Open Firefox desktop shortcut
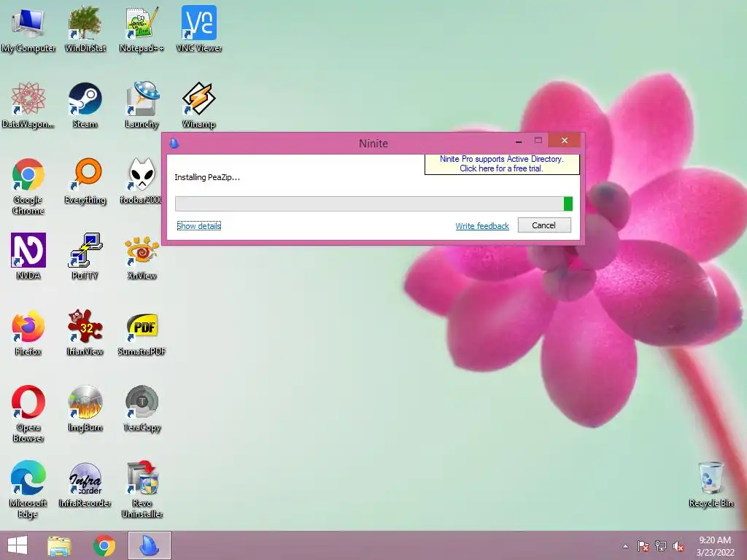The height and width of the screenshot is (560, 747). click(x=28, y=332)
